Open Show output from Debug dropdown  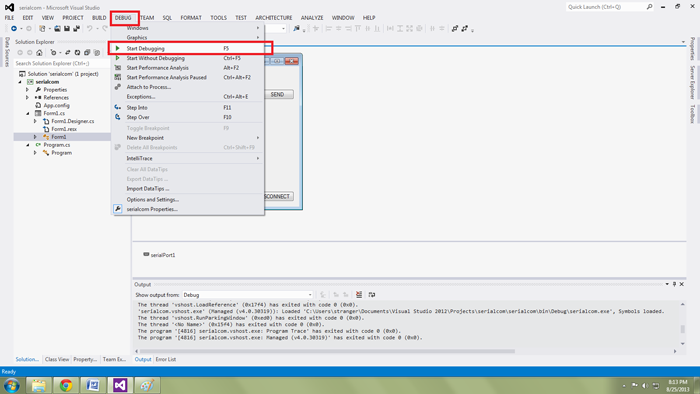pyautogui.click(x=248, y=295)
